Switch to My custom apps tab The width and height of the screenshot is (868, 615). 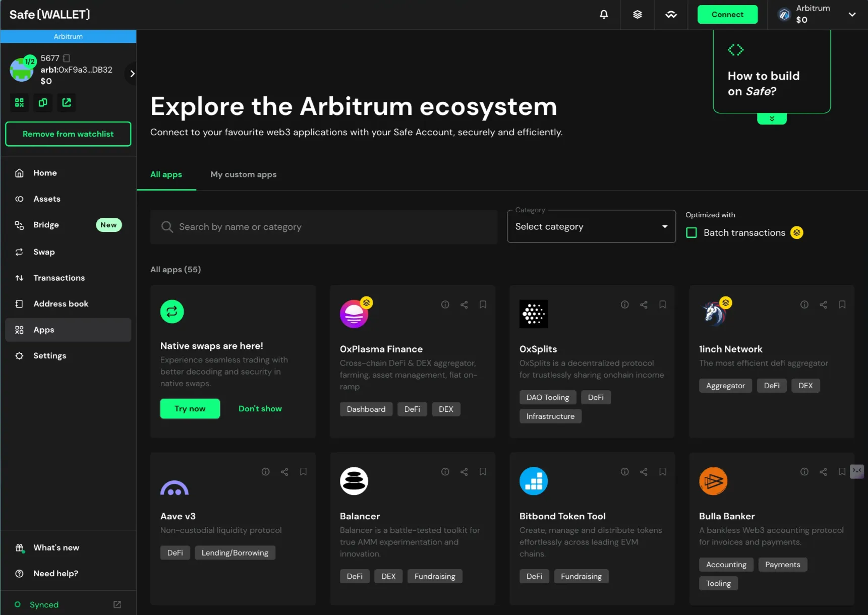[x=243, y=174]
